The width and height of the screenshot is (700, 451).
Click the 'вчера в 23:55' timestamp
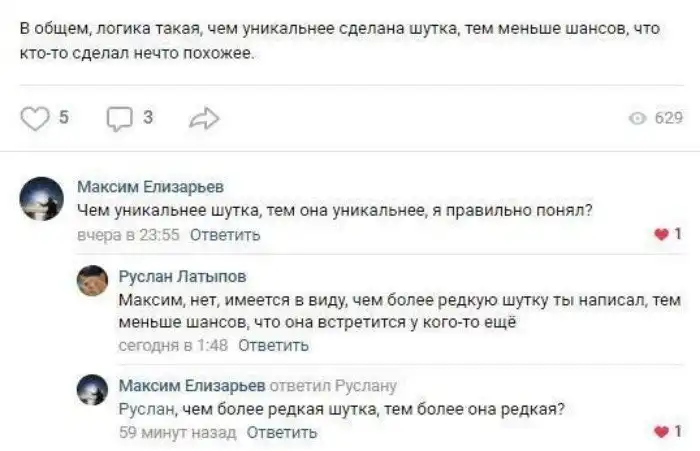(128, 235)
